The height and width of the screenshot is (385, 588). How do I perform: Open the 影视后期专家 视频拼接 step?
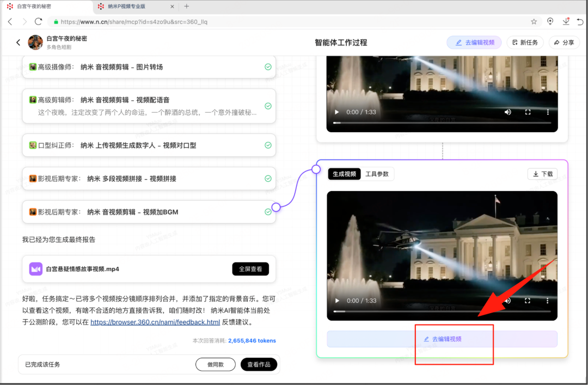click(x=149, y=179)
